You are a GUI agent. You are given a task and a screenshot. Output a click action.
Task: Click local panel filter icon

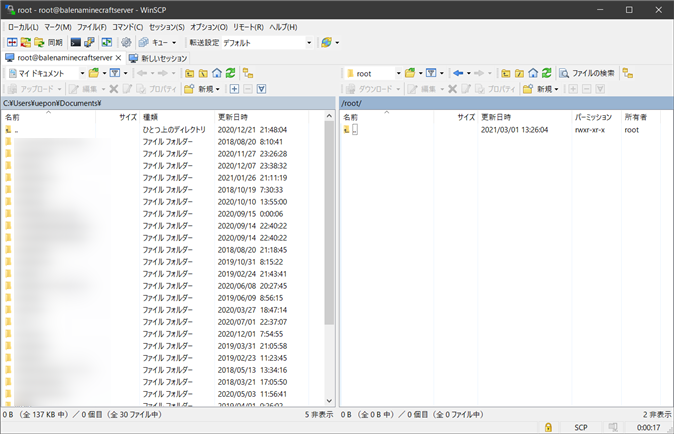coord(115,73)
